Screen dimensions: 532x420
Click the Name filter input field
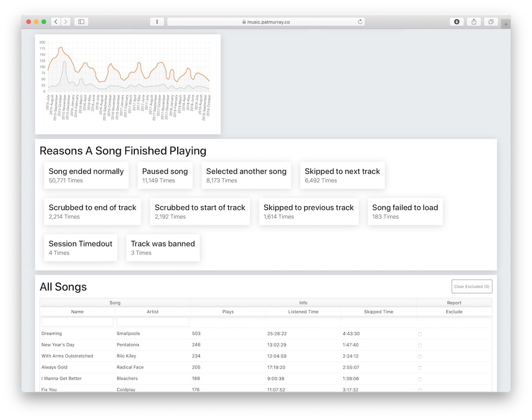coord(78,322)
